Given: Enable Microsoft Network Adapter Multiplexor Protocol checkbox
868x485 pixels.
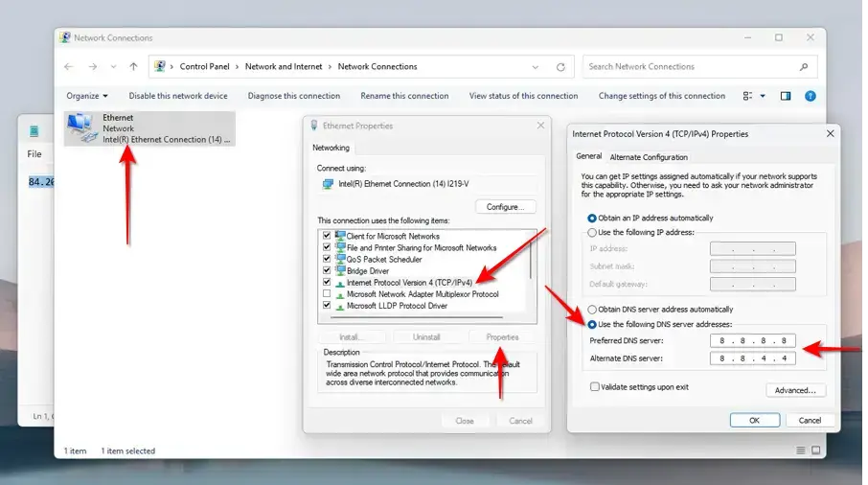Looking at the screenshot, I should pyautogui.click(x=327, y=293).
